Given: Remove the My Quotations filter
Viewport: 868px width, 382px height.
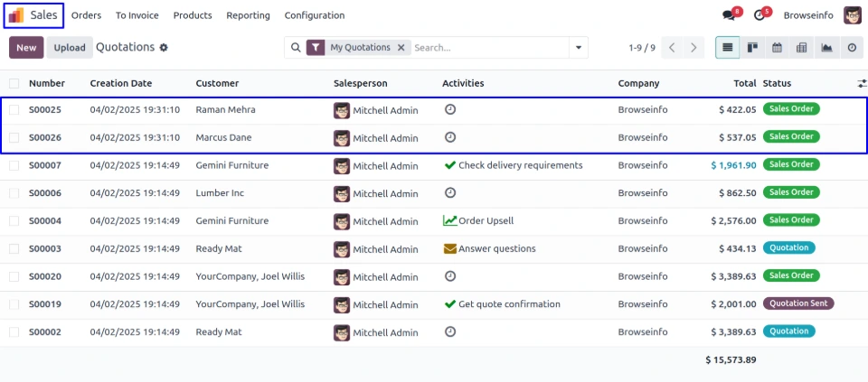Looking at the screenshot, I should pos(401,48).
